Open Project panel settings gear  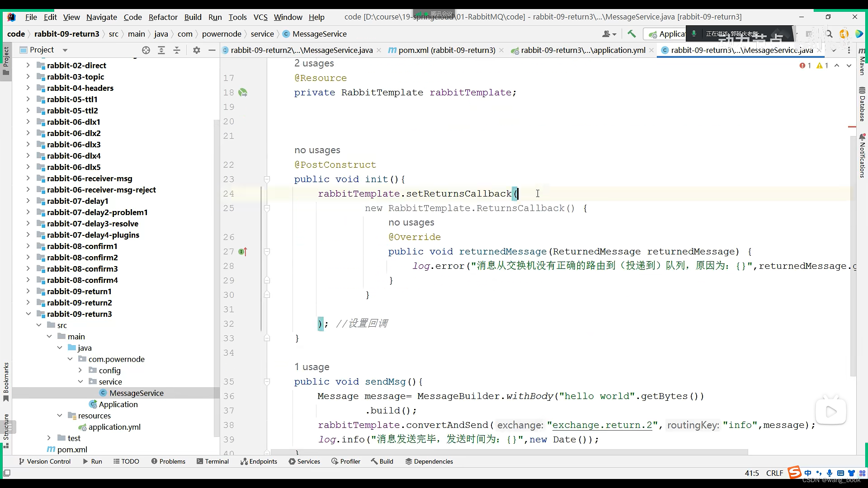196,50
